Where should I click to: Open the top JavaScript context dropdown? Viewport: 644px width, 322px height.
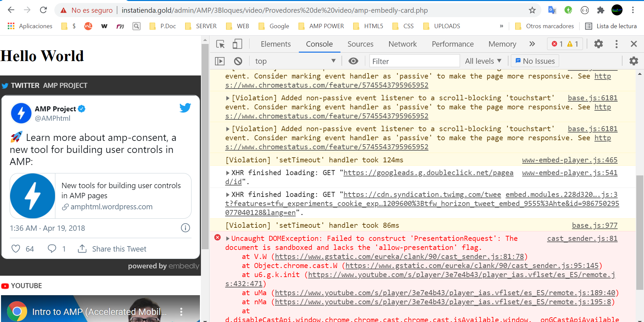(295, 61)
